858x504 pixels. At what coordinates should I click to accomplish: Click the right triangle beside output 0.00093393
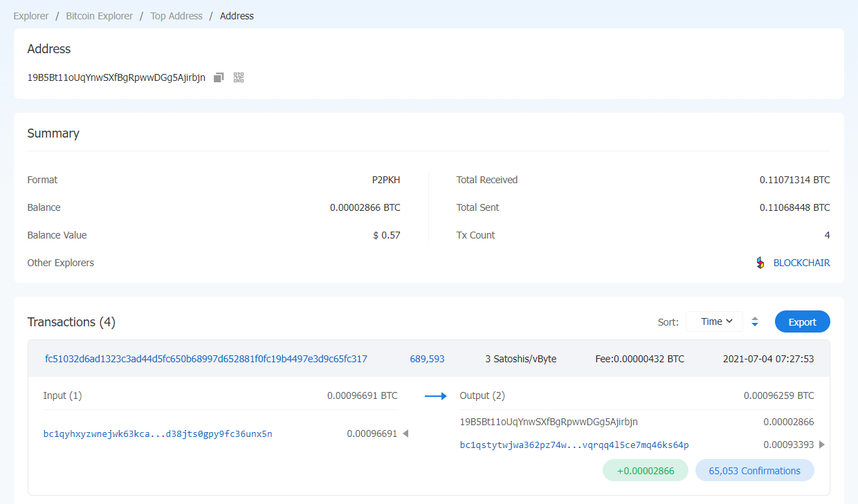coord(822,445)
